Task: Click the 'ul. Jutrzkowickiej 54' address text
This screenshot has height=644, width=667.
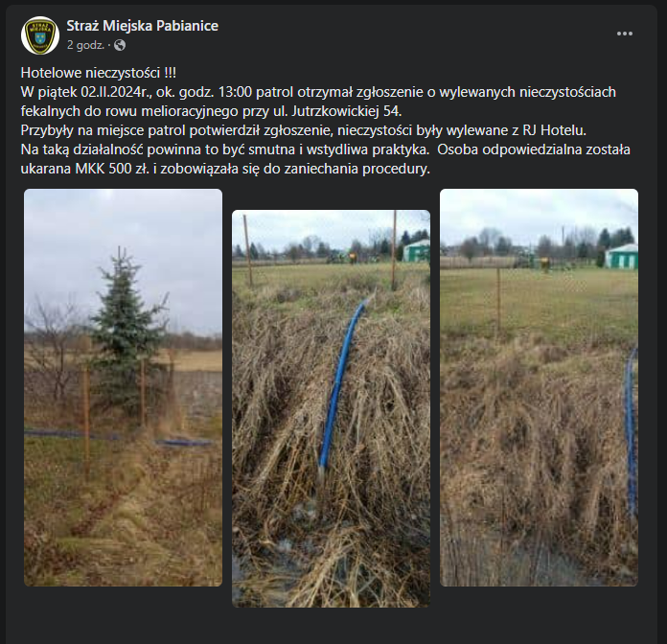Action: (336, 111)
